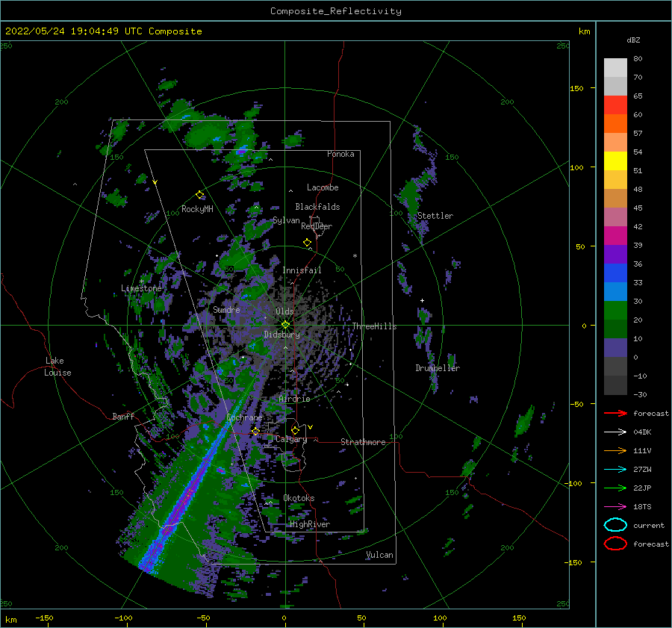Pick the orange 57-60 dBZ color swatch
Screen dimensions: 672x628
(615, 124)
